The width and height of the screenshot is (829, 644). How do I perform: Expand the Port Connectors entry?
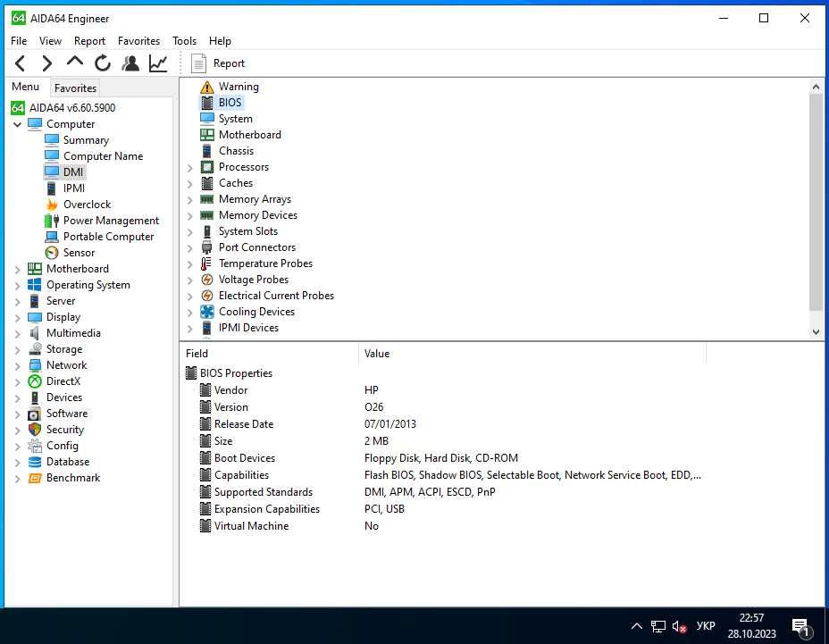(x=189, y=248)
